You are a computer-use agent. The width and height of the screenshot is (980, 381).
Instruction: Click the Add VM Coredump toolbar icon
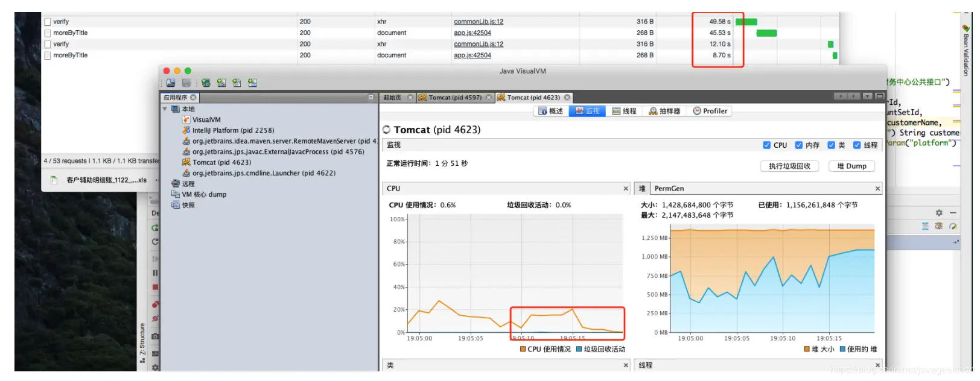point(237,83)
